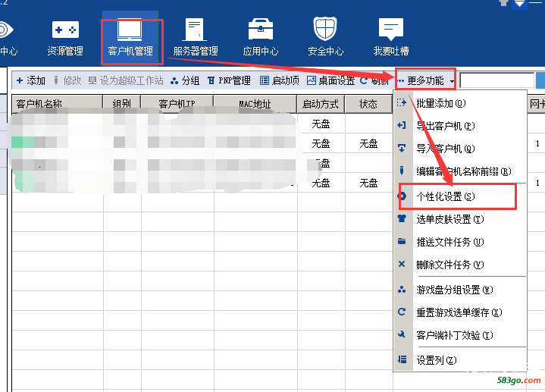Image resolution: width=545 pixels, height=392 pixels.
Task: Click the group dots icon beside 游戏盘分组设置
Action: tap(402, 289)
